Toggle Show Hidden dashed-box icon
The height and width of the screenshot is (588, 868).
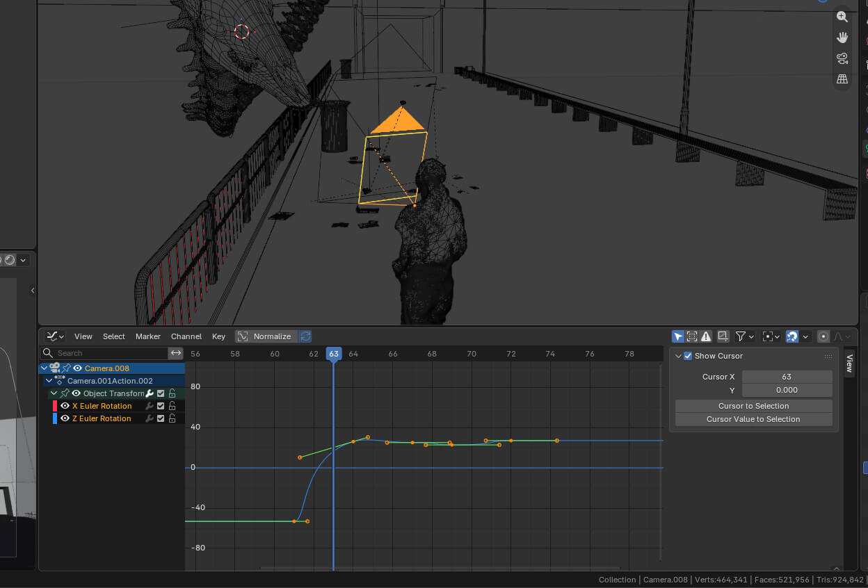(692, 336)
